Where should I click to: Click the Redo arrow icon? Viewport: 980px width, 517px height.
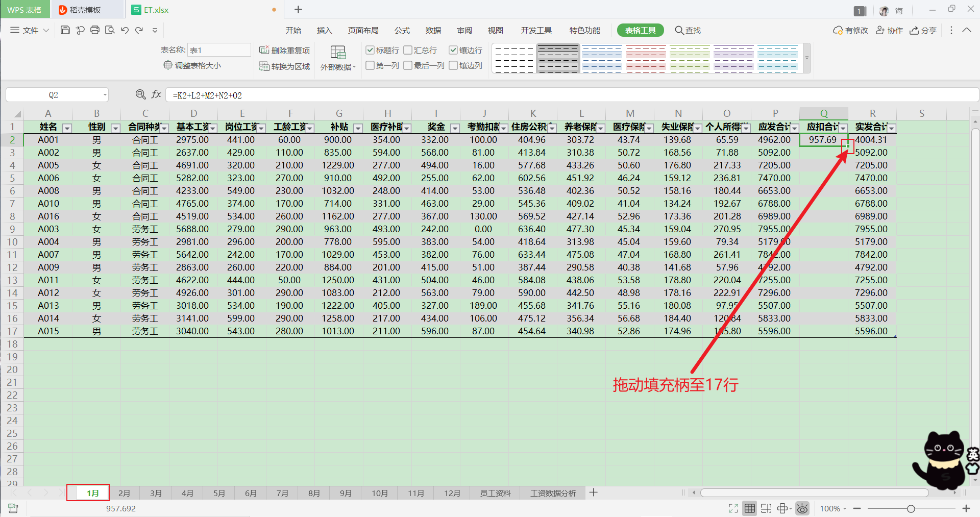click(x=139, y=30)
